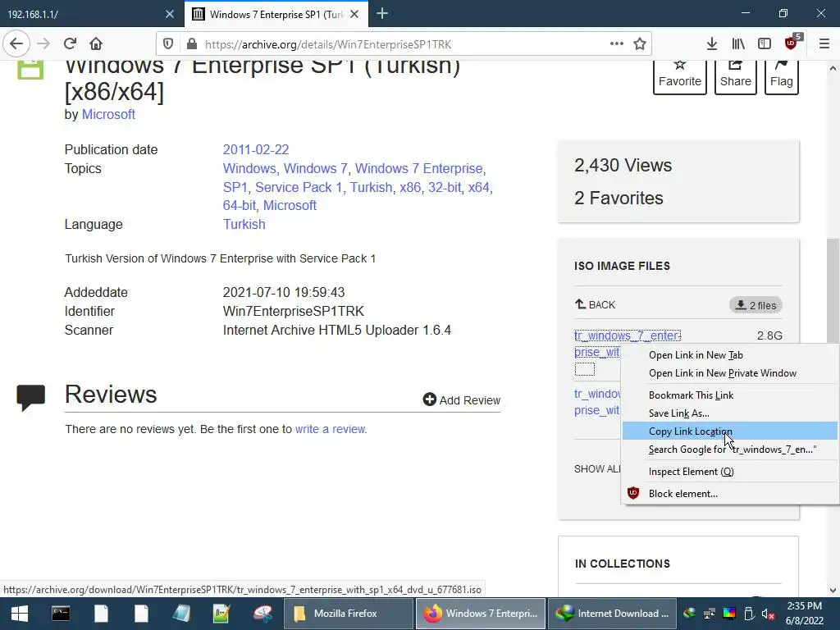Choose Open Link in New Private Window
840x630 pixels.
click(x=729, y=373)
